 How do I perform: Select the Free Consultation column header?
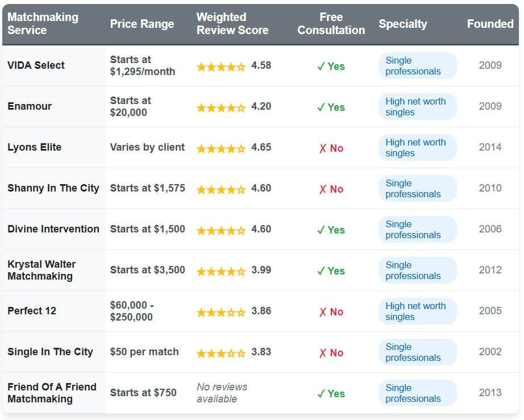pyautogui.click(x=331, y=24)
